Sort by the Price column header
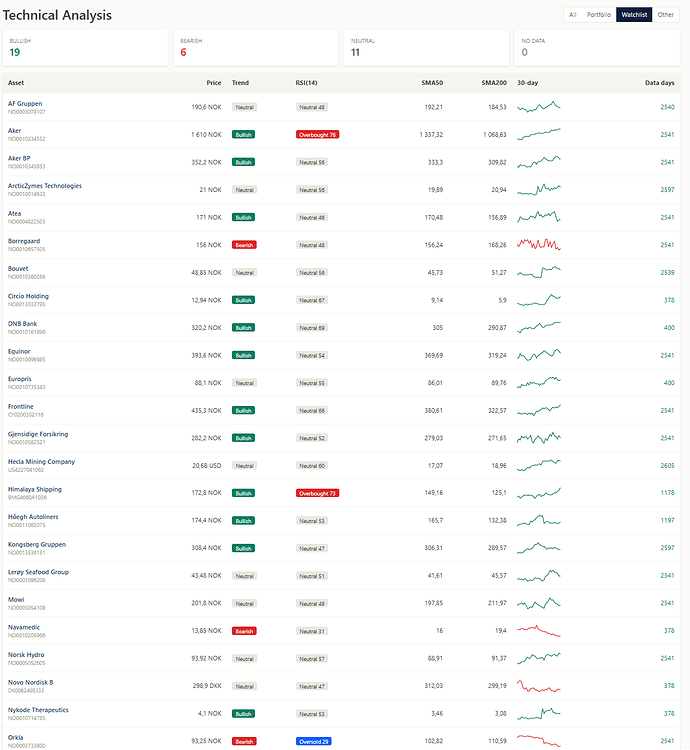Viewport: 690px width, 750px height. [x=214, y=83]
